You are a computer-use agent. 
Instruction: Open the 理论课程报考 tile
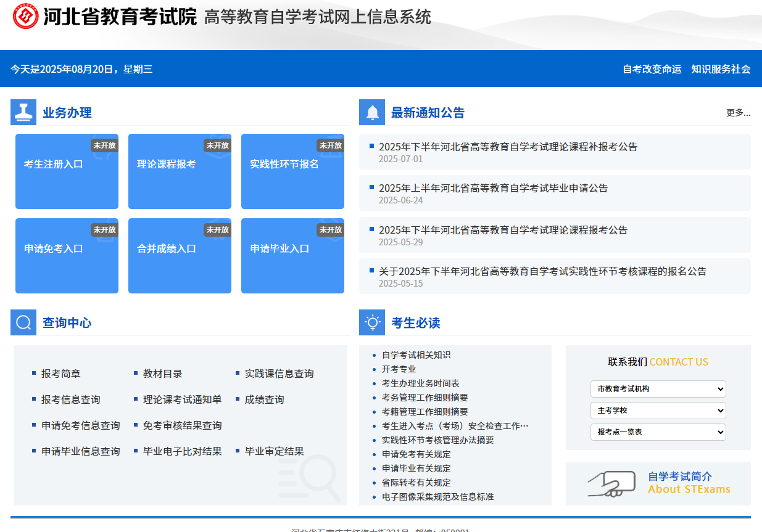tap(180, 171)
